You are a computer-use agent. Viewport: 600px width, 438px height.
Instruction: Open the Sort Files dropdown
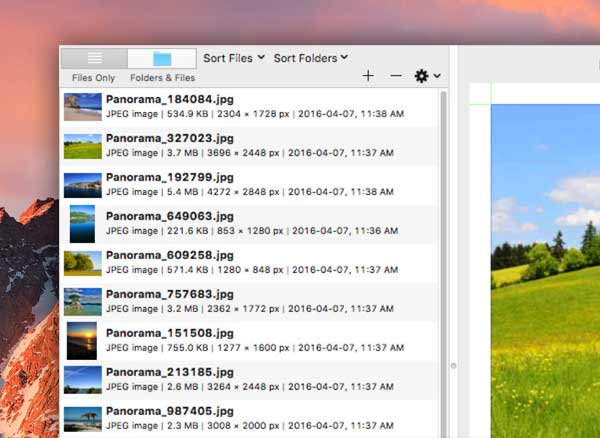tap(234, 58)
